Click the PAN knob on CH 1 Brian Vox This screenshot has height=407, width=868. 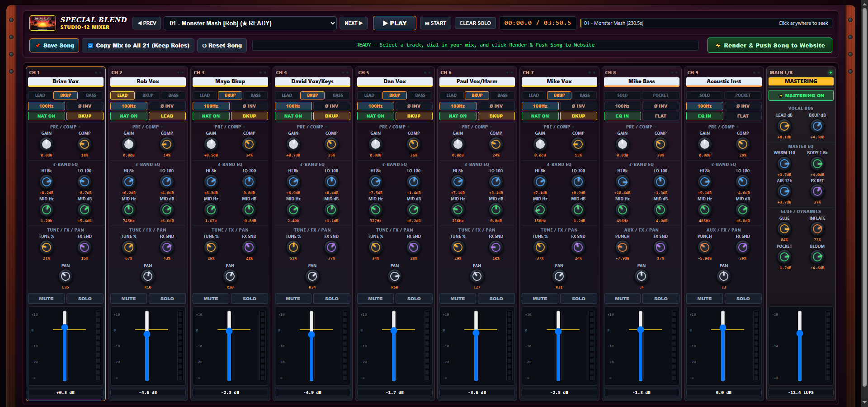click(x=66, y=276)
